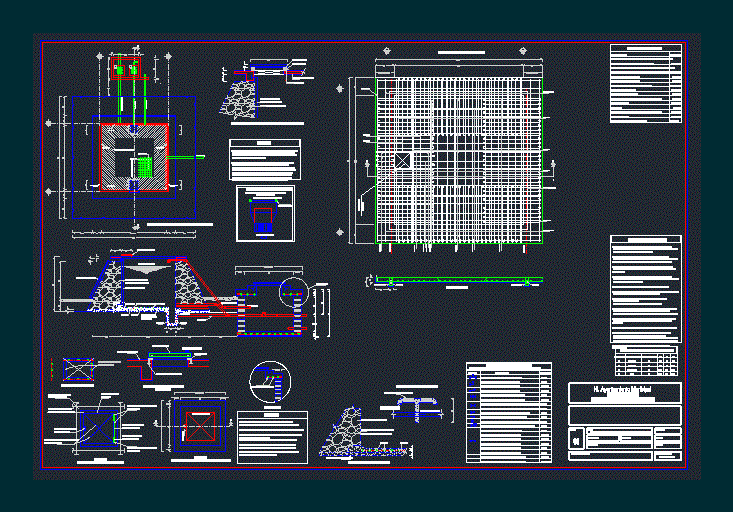Click the long horizontal slab section strip
The image size is (733, 512).
(x=455, y=280)
